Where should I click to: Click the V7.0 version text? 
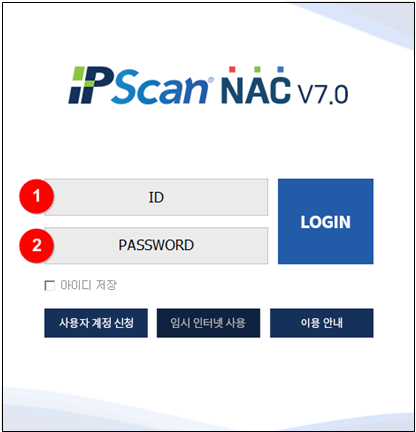coord(323,94)
